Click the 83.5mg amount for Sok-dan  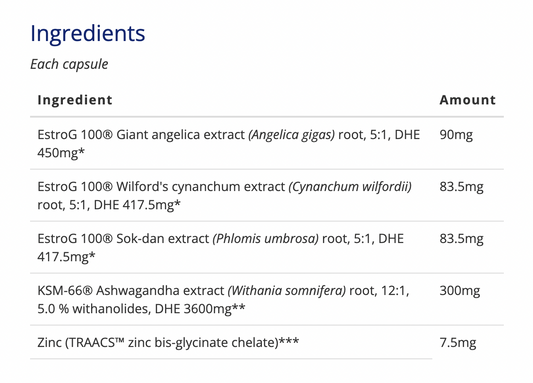461,239
